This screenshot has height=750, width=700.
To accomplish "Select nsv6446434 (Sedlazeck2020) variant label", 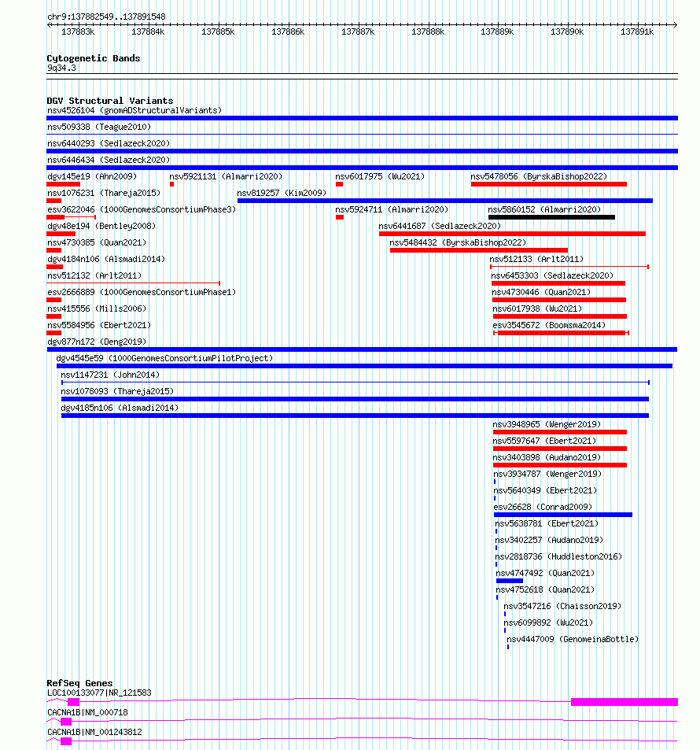I will [x=109, y=160].
